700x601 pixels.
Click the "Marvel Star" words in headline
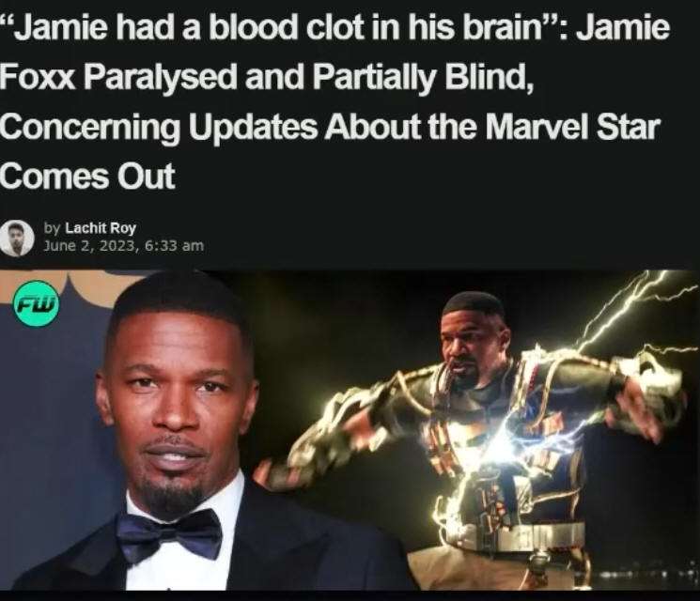click(x=572, y=127)
